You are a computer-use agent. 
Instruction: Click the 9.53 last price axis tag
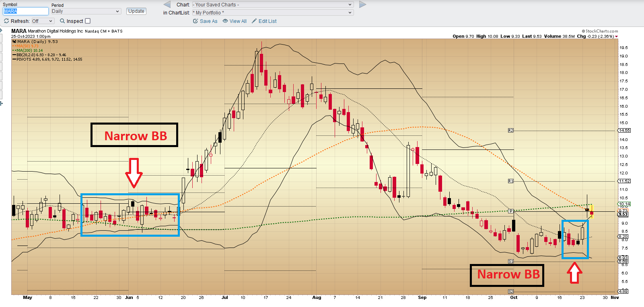coord(623,215)
